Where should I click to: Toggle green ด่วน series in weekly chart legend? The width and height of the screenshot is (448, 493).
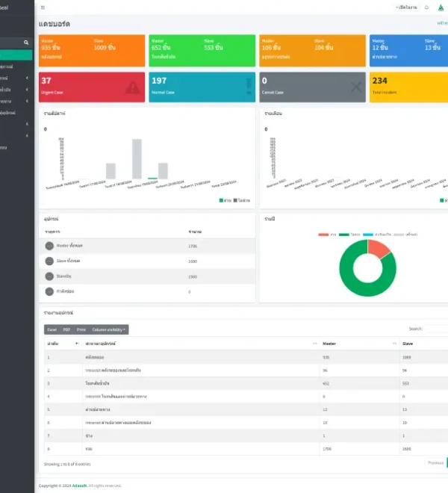click(x=225, y=200)
